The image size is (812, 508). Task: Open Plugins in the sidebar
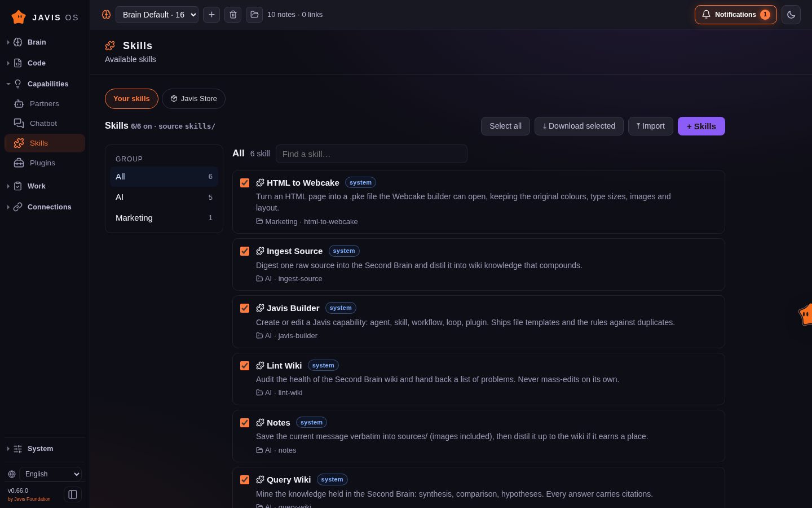tap(45, 163)
